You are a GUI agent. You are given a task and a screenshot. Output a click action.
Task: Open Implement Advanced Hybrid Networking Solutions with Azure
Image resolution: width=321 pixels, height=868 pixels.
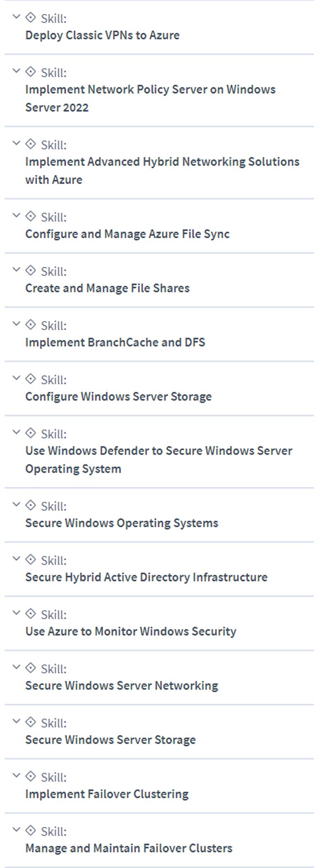coord(162,171)
